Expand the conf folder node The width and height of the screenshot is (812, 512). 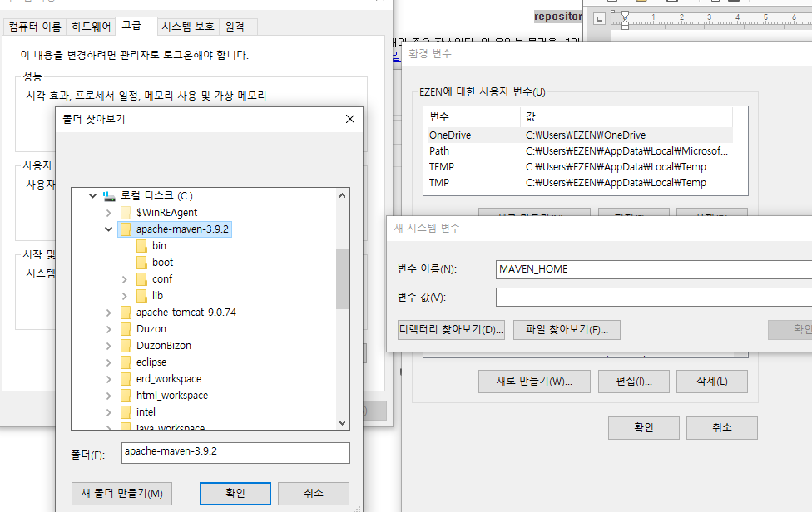pos(125,279)
